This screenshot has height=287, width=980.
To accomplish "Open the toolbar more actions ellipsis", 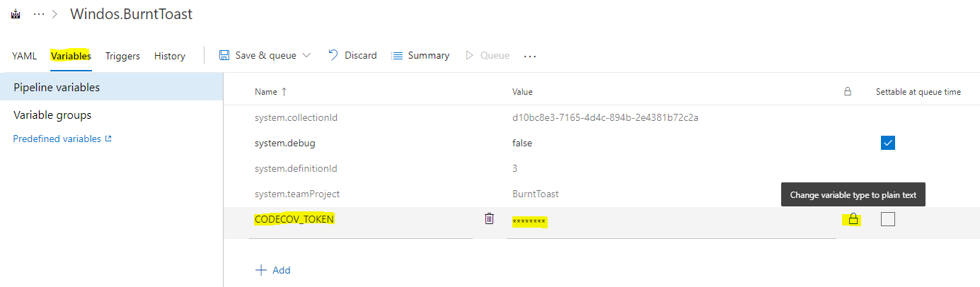I will point(530,56).
